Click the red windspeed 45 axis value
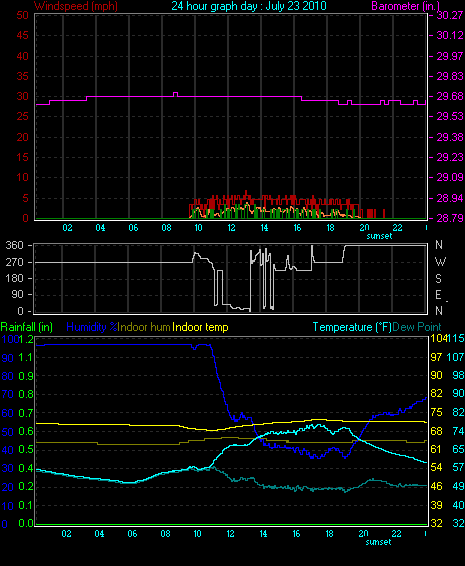The height and width of the screenshot is (566, 465). point(22,35)
